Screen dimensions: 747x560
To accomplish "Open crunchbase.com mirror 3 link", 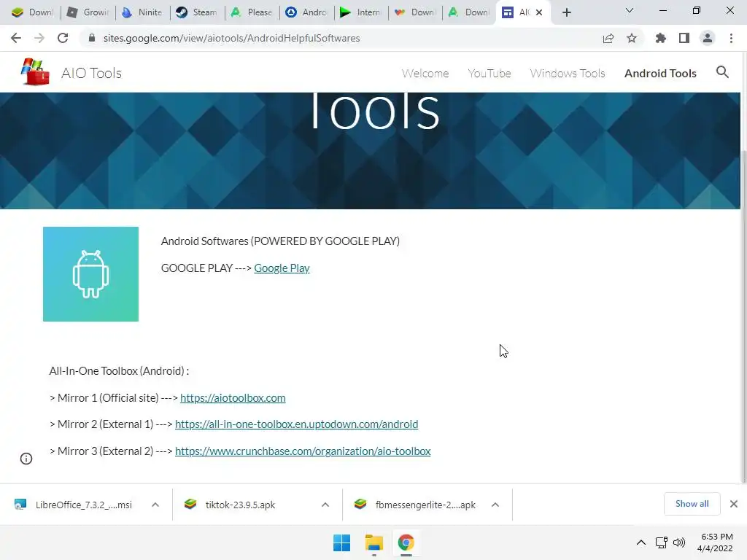I will click(303, 451).
